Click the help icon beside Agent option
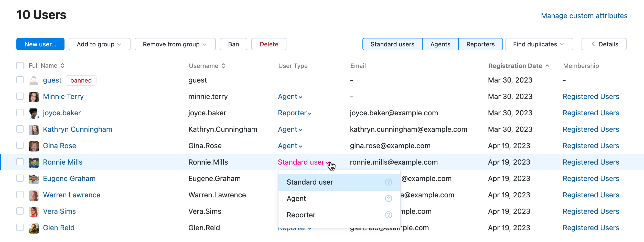 click(x=388, y=198)
